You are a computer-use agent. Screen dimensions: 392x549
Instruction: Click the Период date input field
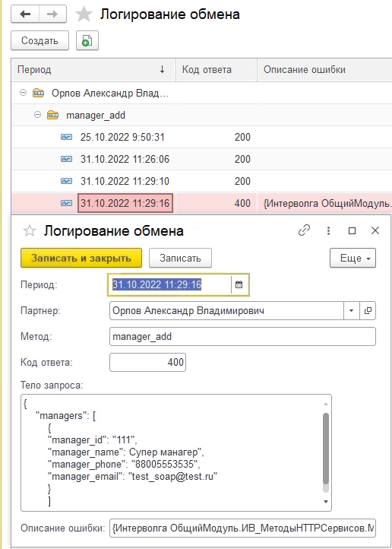[x=170, y=284]
